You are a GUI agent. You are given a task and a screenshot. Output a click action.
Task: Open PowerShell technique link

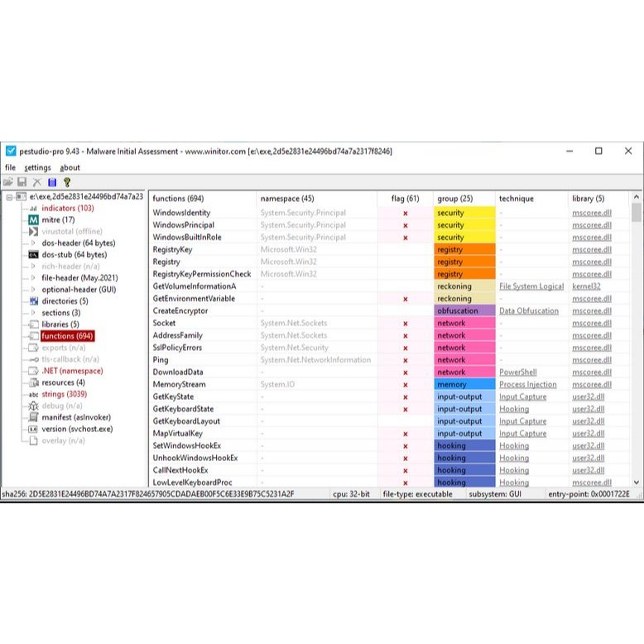coord(517,372)
